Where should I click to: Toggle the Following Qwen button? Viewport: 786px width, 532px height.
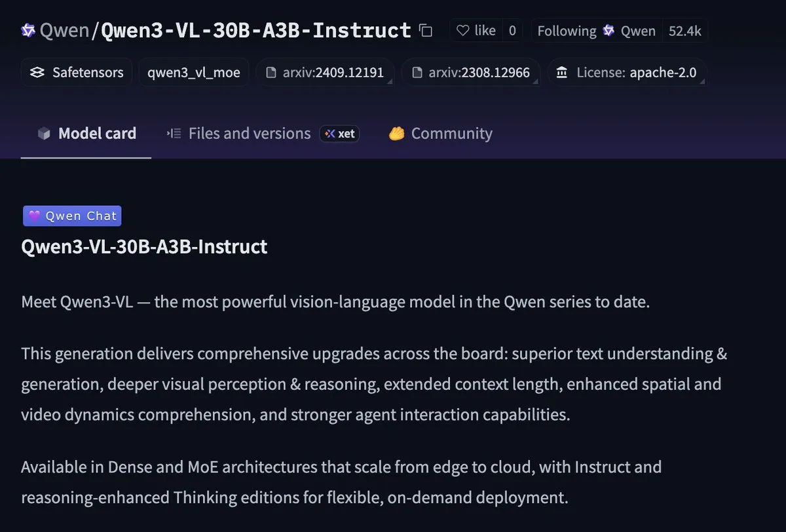596,31
